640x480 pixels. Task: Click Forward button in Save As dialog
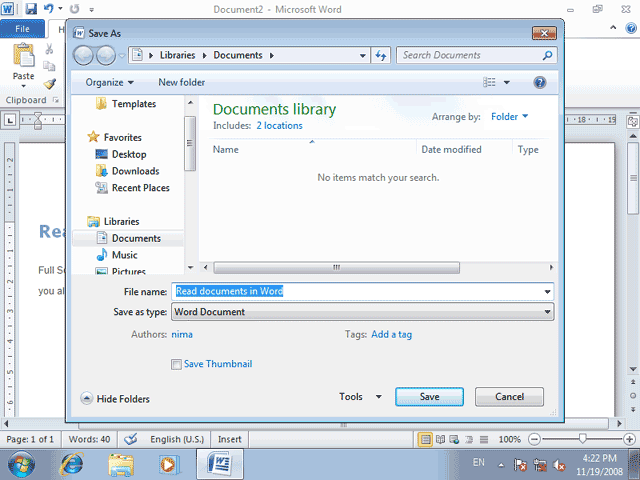[x=106, y=55]
